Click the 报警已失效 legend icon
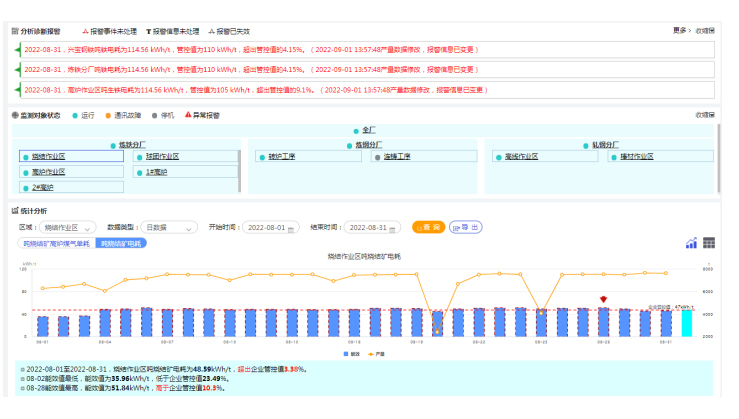Image resolution: width=739 pixels, height=419 pixels. click(212, 31)
